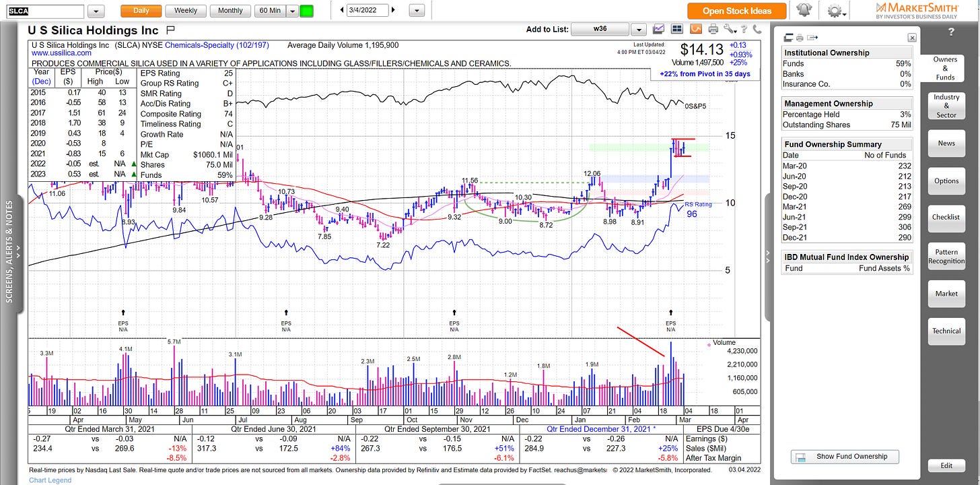Click the white question mark in sidebar
Viewport: 980px width, 485px height.
pyautogui.click(x=950, y=32)
